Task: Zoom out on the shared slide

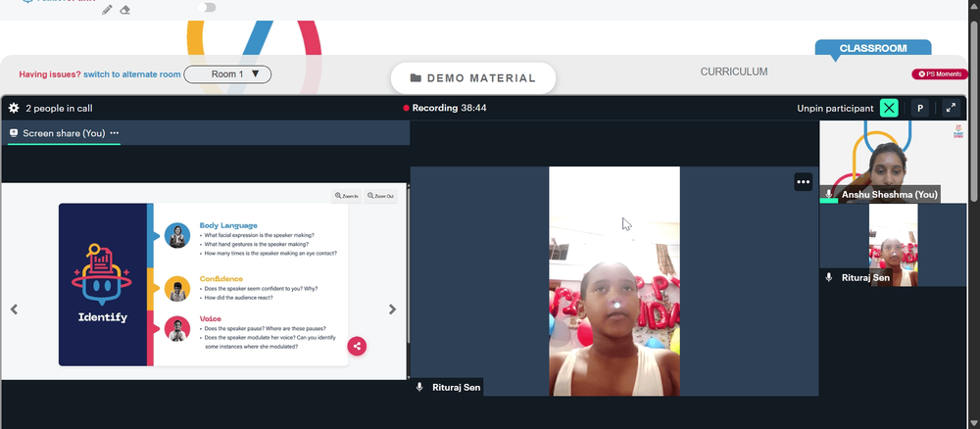Action: [x=380, y=196]
